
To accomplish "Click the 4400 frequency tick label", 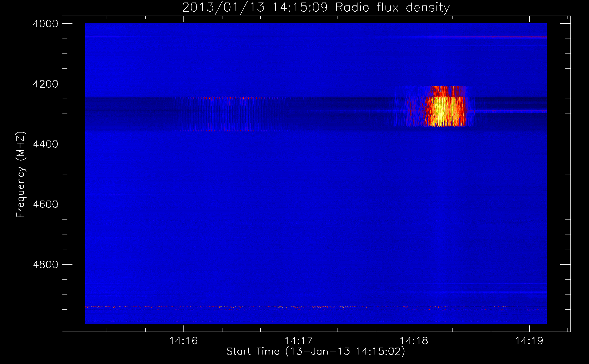I will pos(46,144).
